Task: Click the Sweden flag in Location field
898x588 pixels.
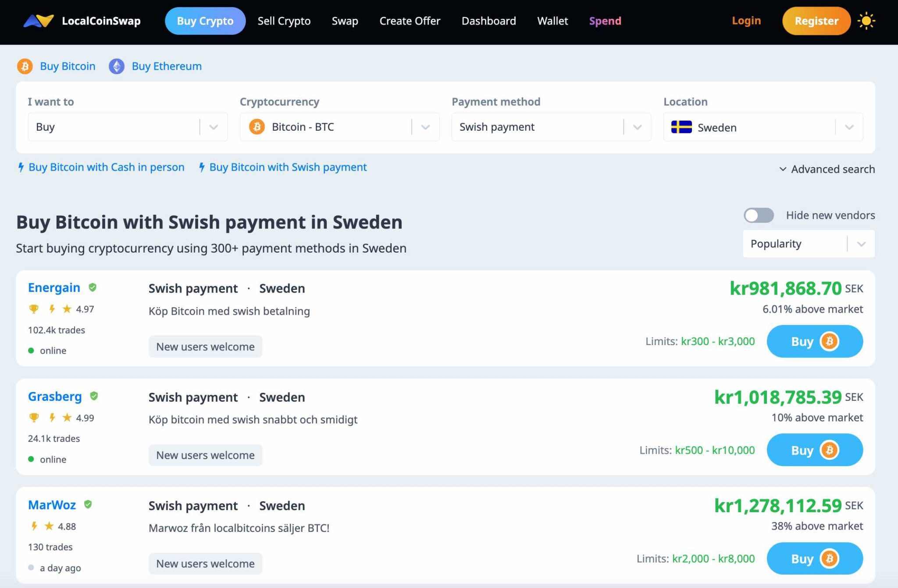Action: click(681, 127)
